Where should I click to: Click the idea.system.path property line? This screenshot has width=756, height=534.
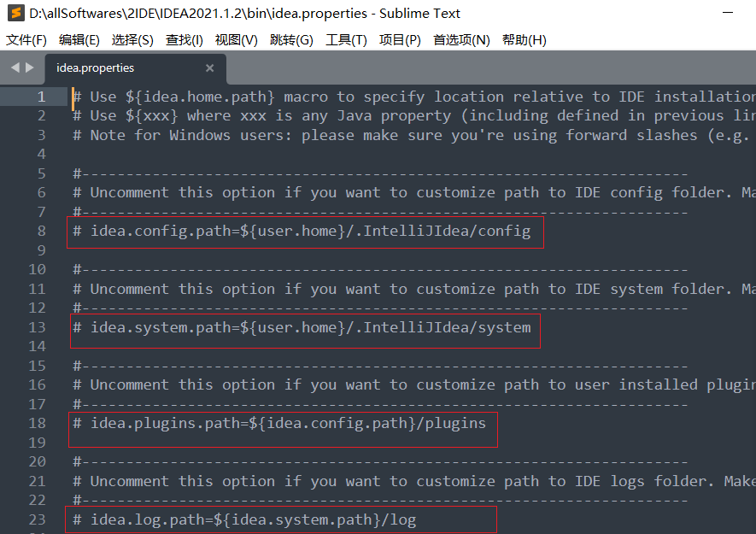coord(302,327)
